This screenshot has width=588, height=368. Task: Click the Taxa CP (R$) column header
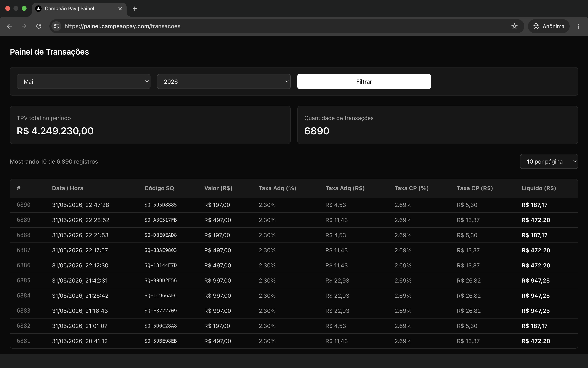click(x=475, y=188)
